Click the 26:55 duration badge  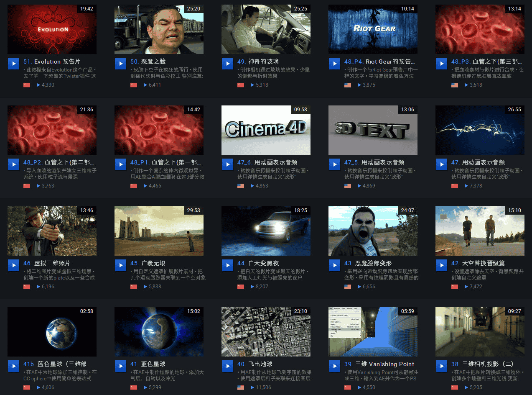click(514, 110)
